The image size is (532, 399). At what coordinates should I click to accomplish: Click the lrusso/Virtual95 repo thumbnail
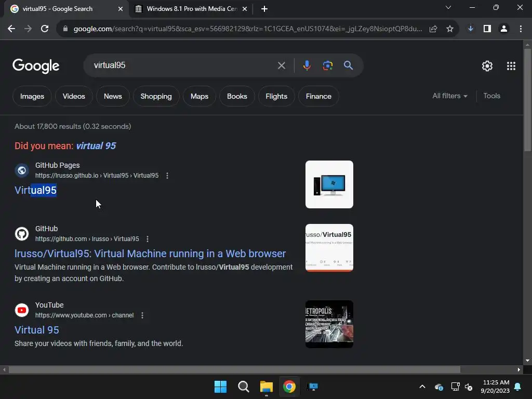tap(329, 248)
